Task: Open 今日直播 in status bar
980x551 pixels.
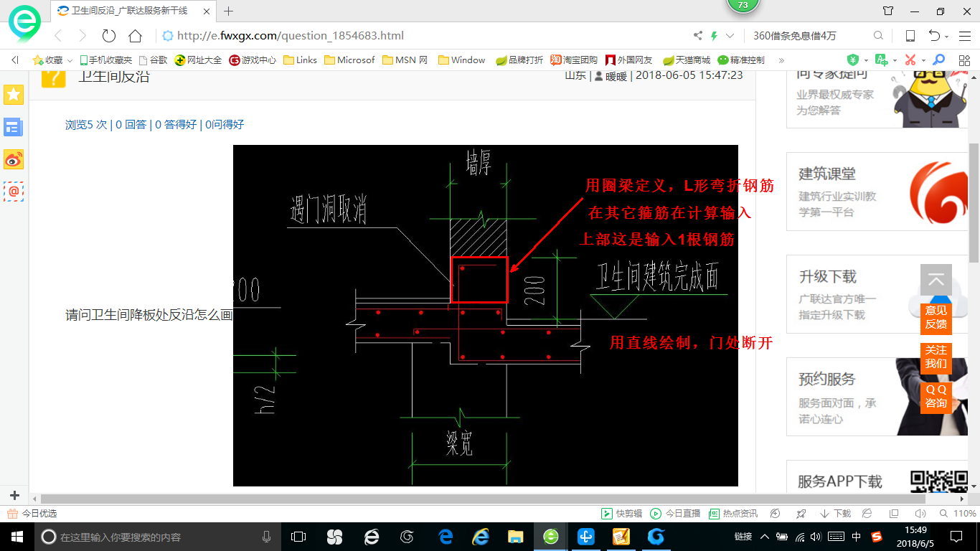Action: coord(675,514)
